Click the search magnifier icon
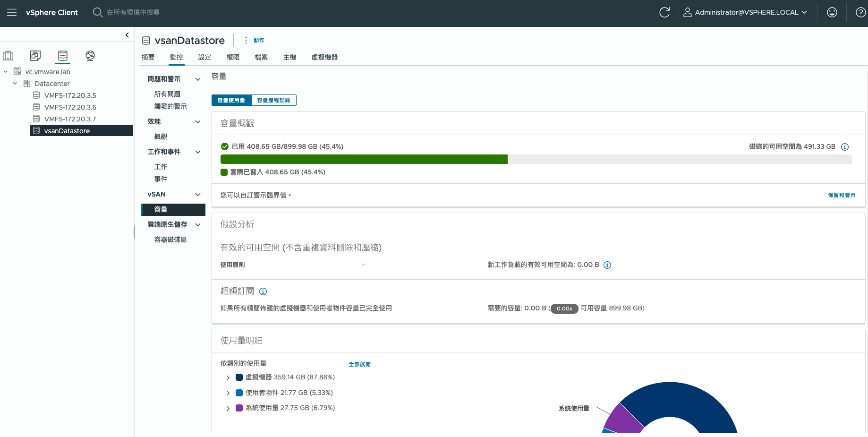 click(98, 12)
